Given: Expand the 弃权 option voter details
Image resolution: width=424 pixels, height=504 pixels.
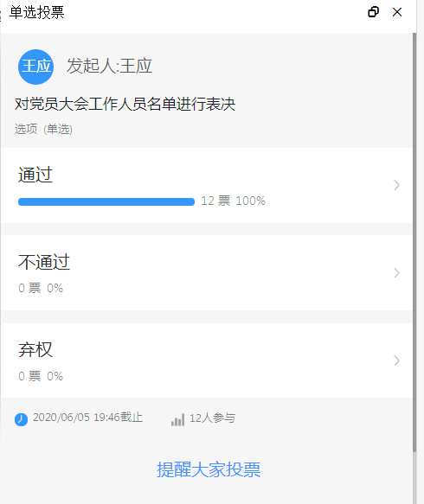Looking at the screenshot, I should point(396,360).
